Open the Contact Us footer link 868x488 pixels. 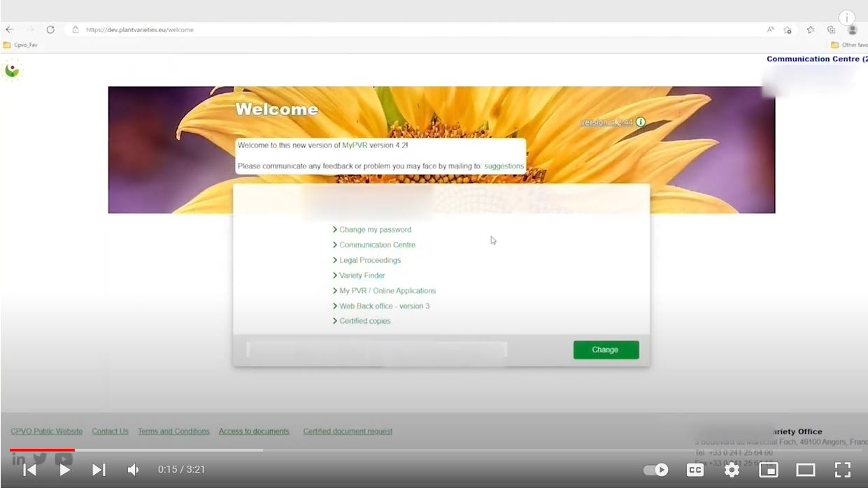(110, 431)
